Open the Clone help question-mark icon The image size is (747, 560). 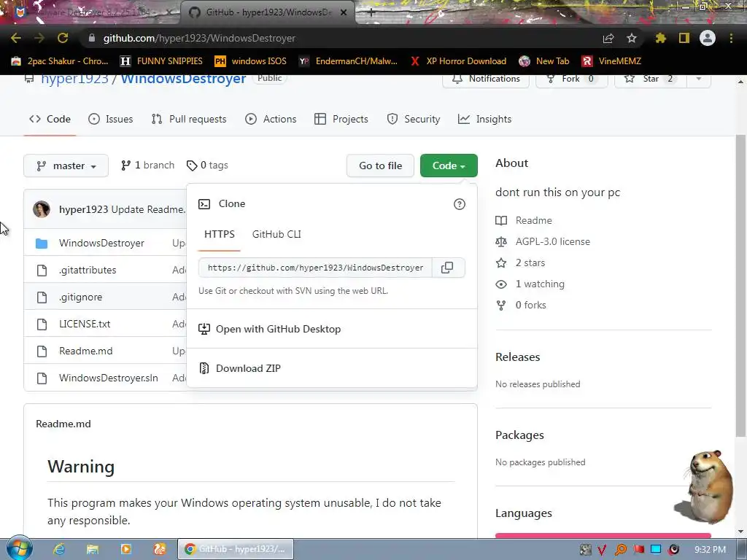pos(460,204)
